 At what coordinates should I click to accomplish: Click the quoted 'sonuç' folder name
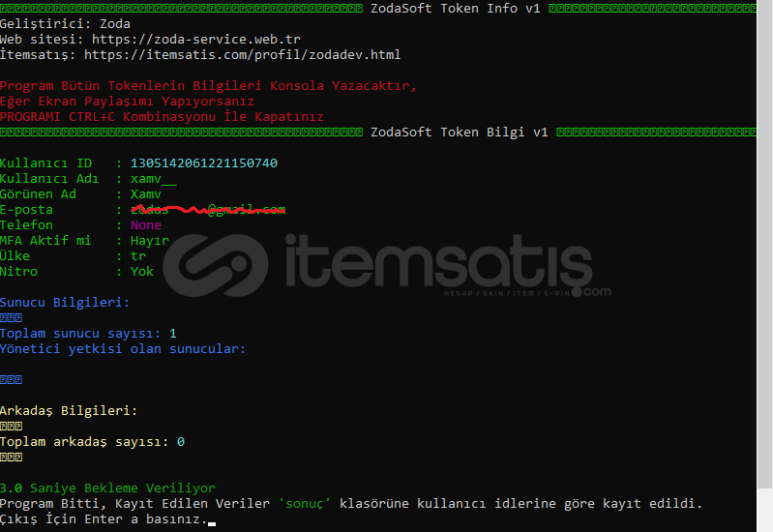[304, 503]
